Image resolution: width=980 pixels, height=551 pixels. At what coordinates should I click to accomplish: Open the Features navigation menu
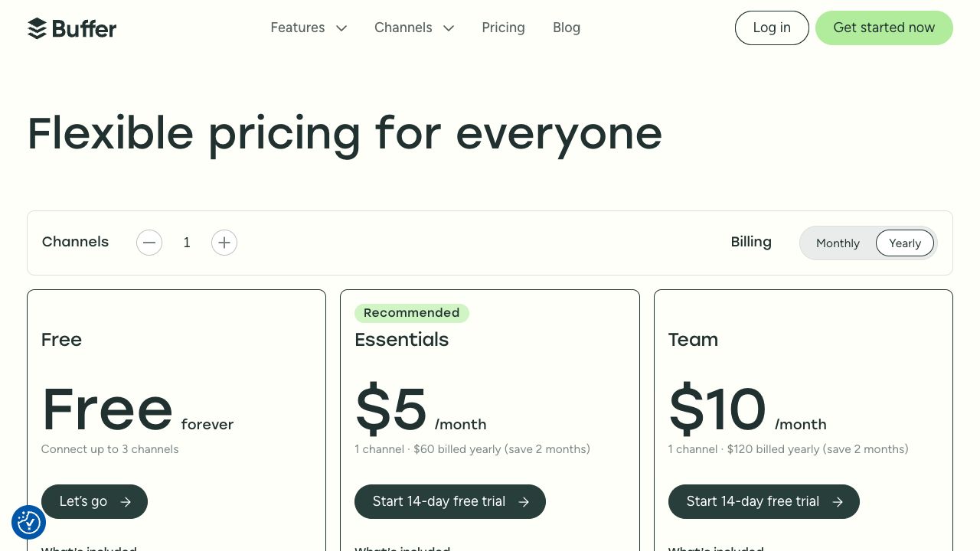[298, 28]
